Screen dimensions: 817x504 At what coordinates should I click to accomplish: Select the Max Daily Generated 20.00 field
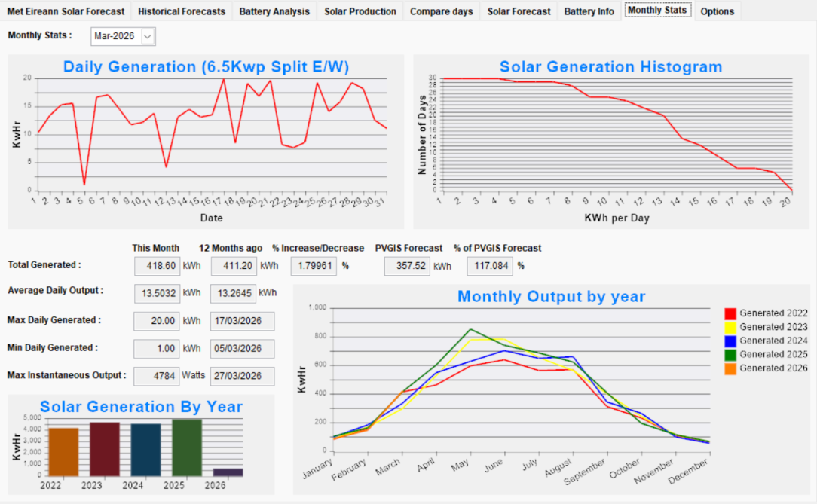(156, 321)
